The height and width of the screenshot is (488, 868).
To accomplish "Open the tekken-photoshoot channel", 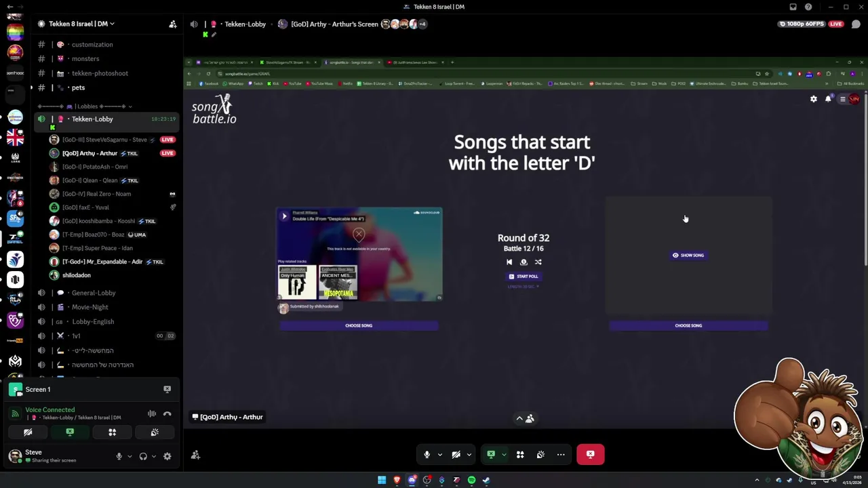I will 100,73.
